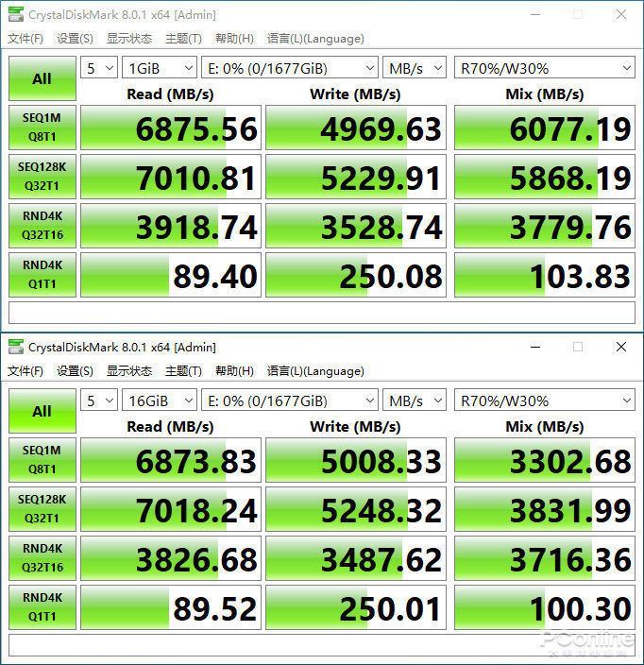Start SEQ1M Q8T1 test in top window
The width and height of the screenshot is (644, 665).
tap(42, 128)
